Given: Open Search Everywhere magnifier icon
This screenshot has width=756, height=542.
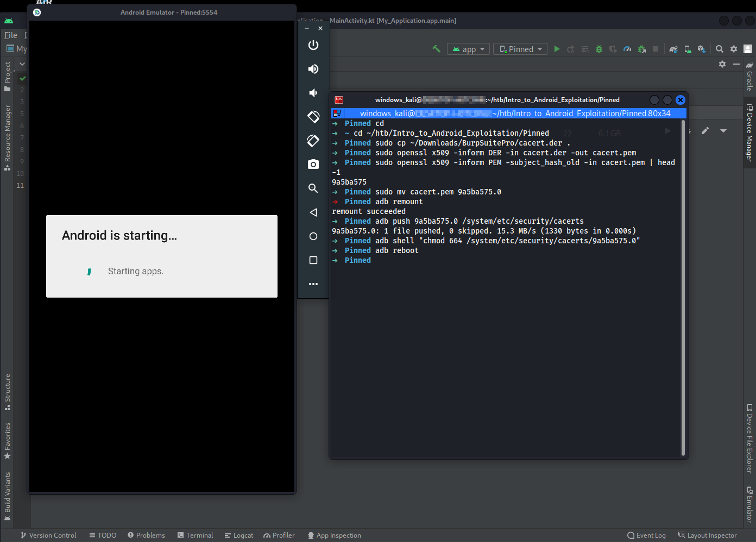Looking at the screenshot, I should [x=720, y=49].
